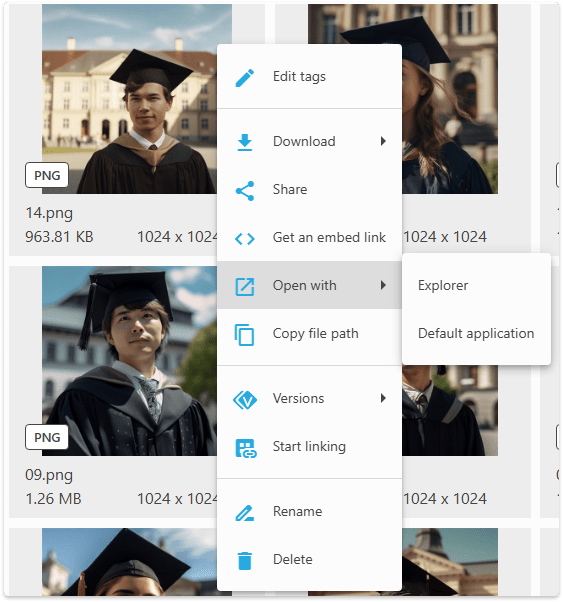Click the pencil icon for Edit tags
Screen dimensions: 563x602
pyautogui.click(x=245, y=78)
